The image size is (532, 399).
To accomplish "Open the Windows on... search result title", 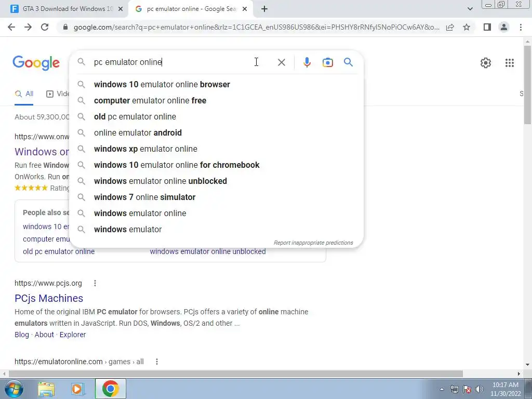I will 42,152.
